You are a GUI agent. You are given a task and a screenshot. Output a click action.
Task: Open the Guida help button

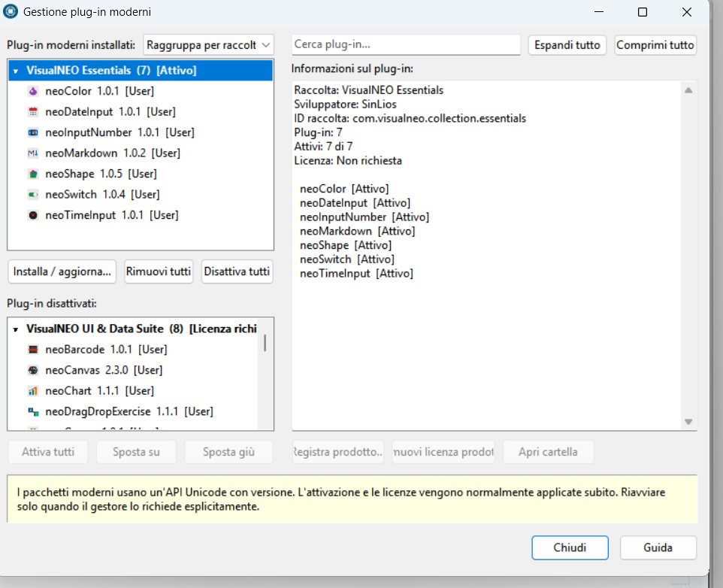click(x=658, y=548)
